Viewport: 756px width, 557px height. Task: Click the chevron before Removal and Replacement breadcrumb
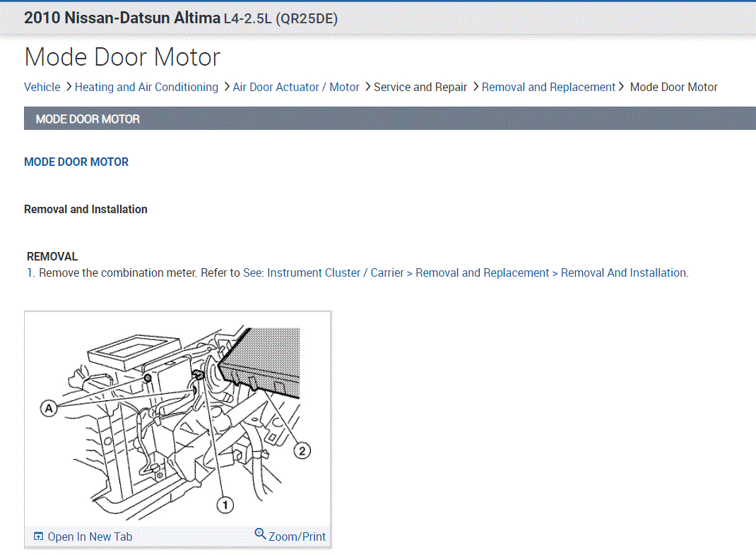coord(476,87)
